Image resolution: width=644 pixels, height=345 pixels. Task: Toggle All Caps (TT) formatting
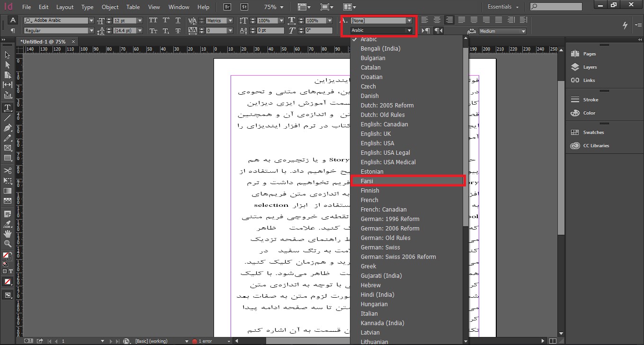tap(153, 20)
